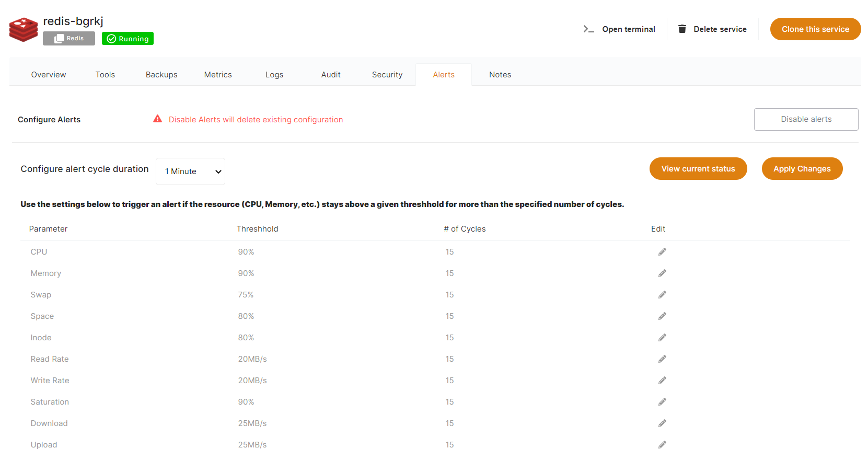Image resolution: width=868 pixels, height=460 pixels.
Task: Switch to the Metrics tab
Action: [x=218, y=75]
